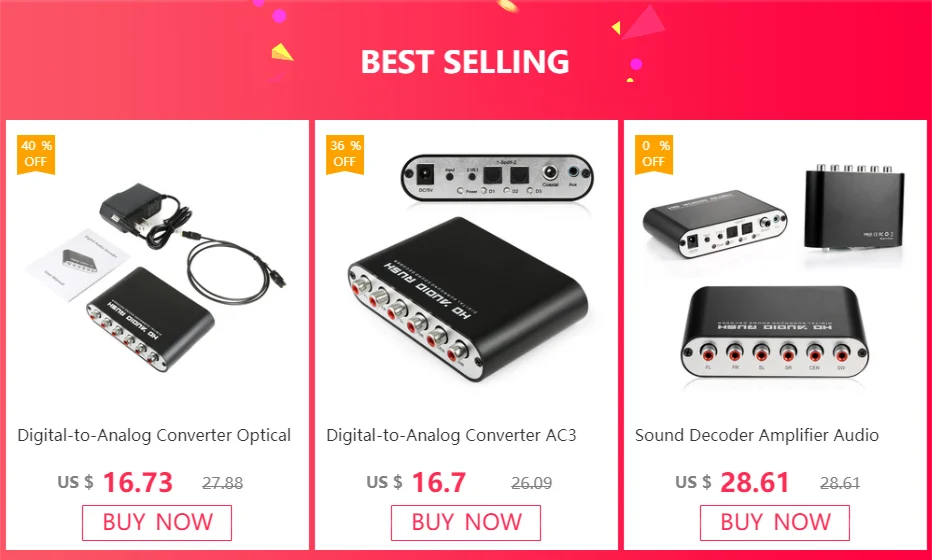Click the BEST SELLING banner heading
Screen dimensions: 932x560
pyautogui.click(x=465, y=62)
